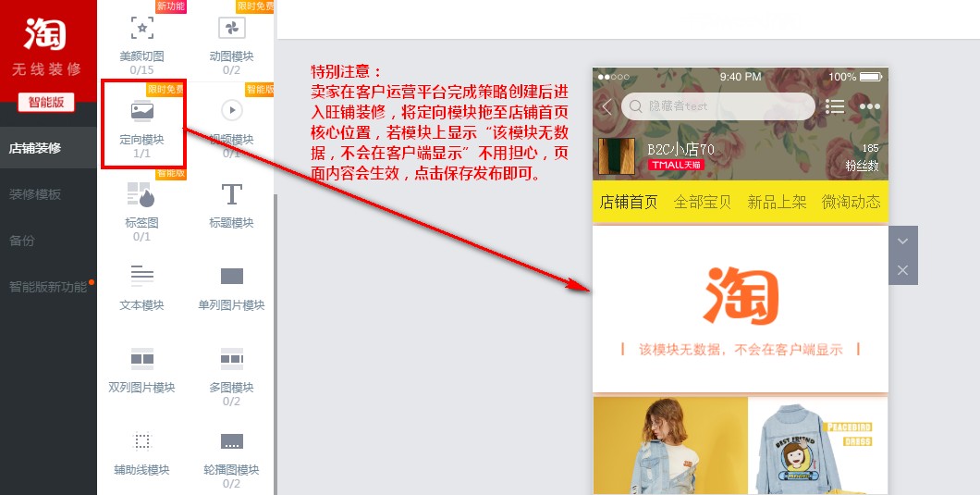The height and width of the screenshot is (495, 980).
Task: Open the list menu icon in preview
Action: [x=834, y=106]
